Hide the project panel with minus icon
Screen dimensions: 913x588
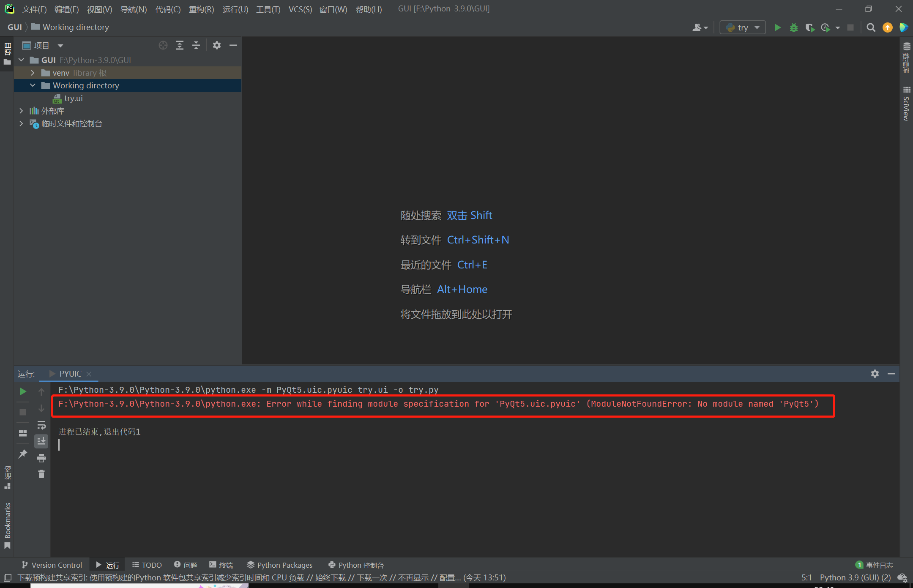[x=233, y=45]
